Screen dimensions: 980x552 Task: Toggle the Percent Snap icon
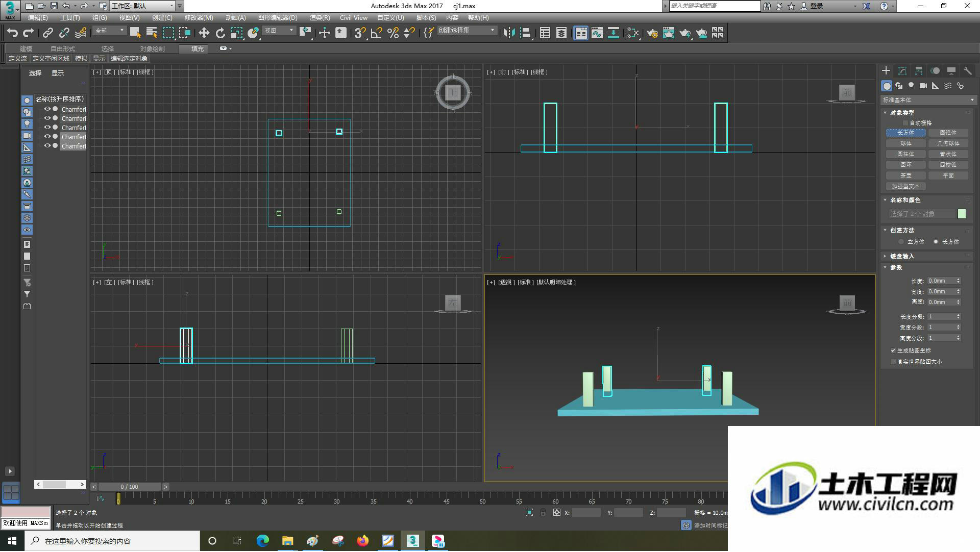(393, 33)
